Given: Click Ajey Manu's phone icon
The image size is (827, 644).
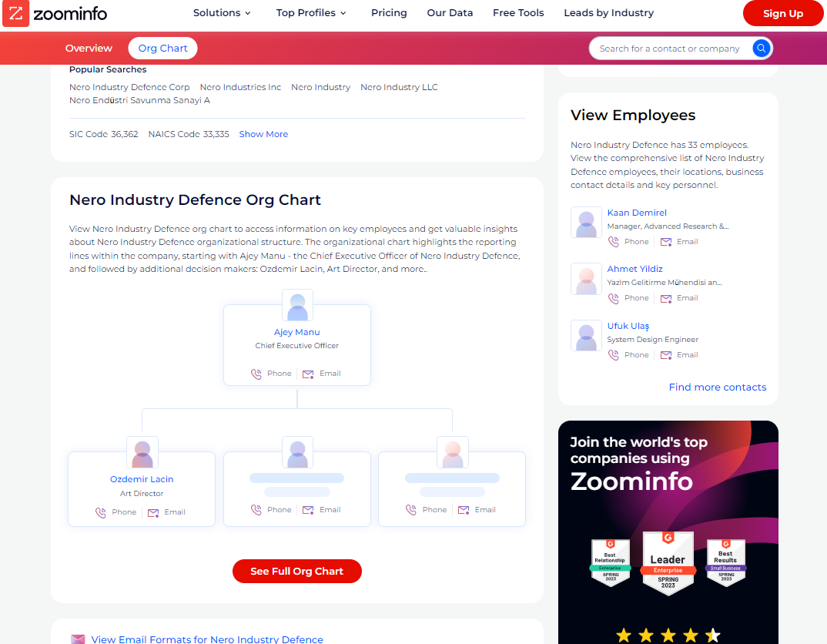Looking at the screenshot, I should tap(256, 374).
